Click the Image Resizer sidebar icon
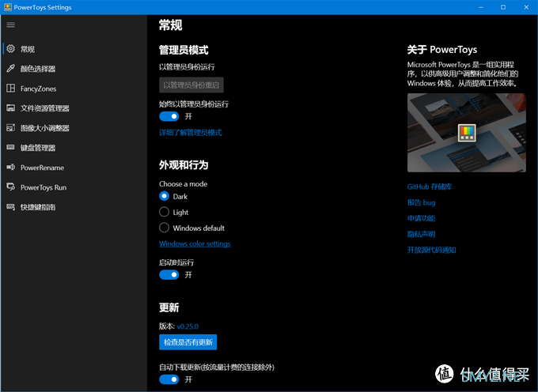 [x=10, y=128]
